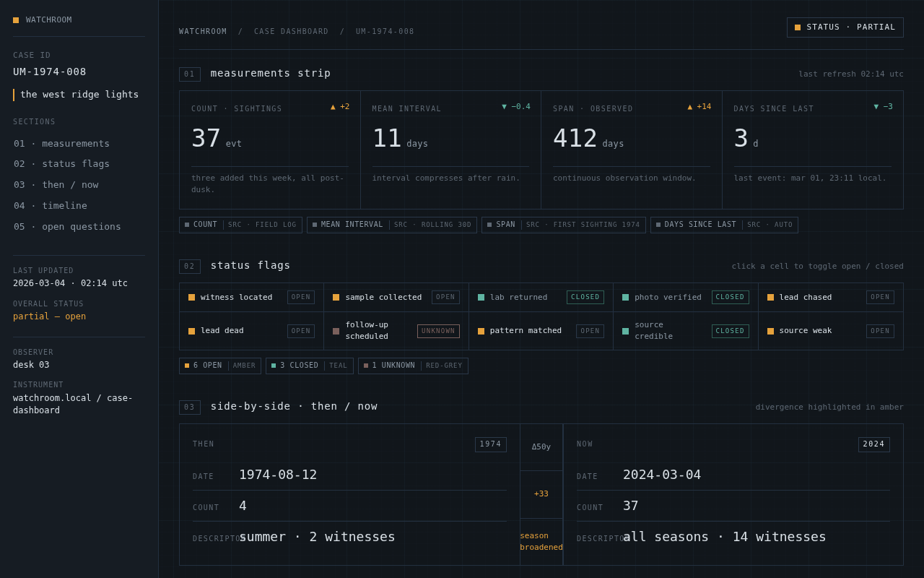
Task: Click amber square icon beside pattern matched
Action: pyautogui.click(x=481, y=332)
